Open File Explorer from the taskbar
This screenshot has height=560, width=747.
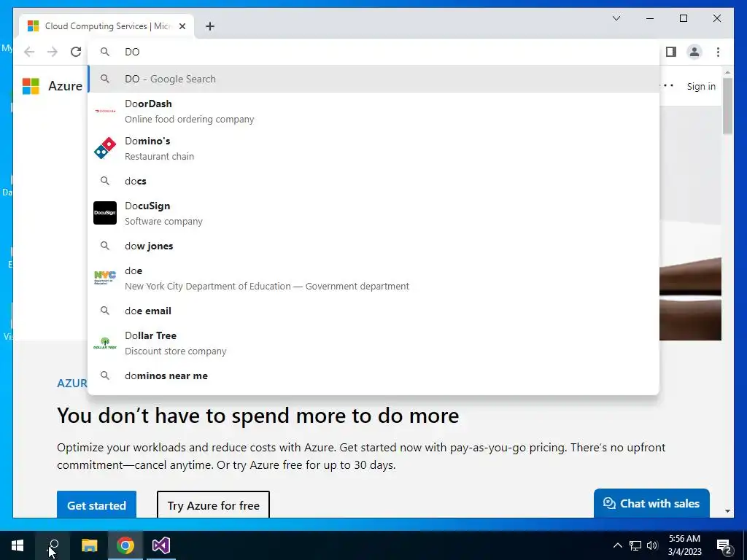point(89,545)
